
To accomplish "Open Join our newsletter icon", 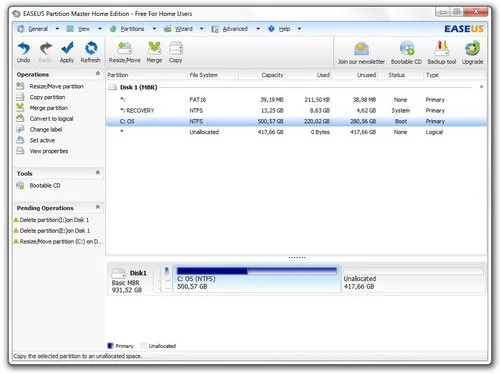I will coord(361,49).
